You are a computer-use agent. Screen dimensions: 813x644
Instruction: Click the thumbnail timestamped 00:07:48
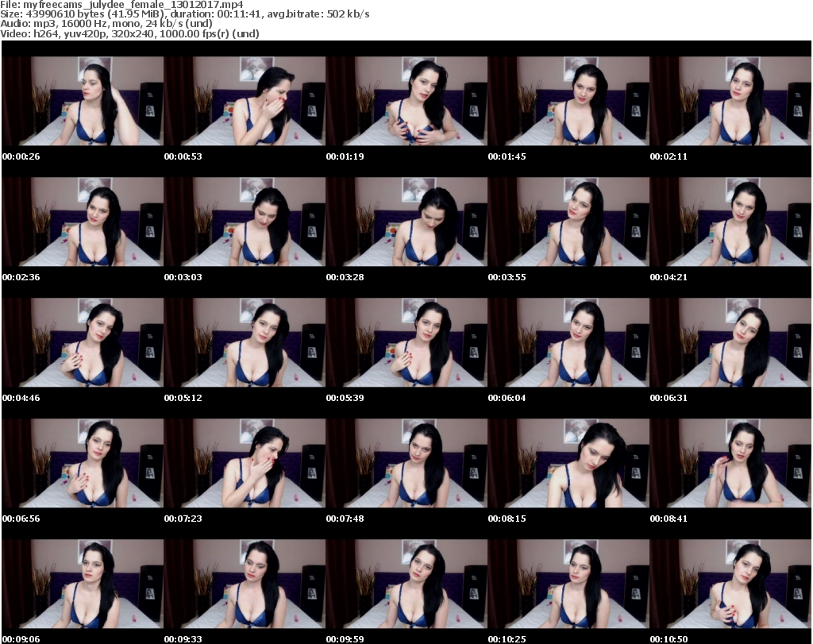point(406,464)
